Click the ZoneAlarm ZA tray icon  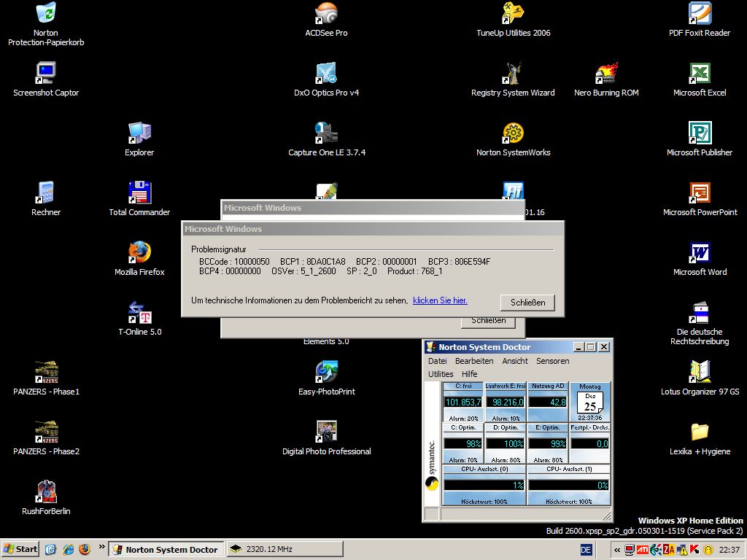pos(669,550)
